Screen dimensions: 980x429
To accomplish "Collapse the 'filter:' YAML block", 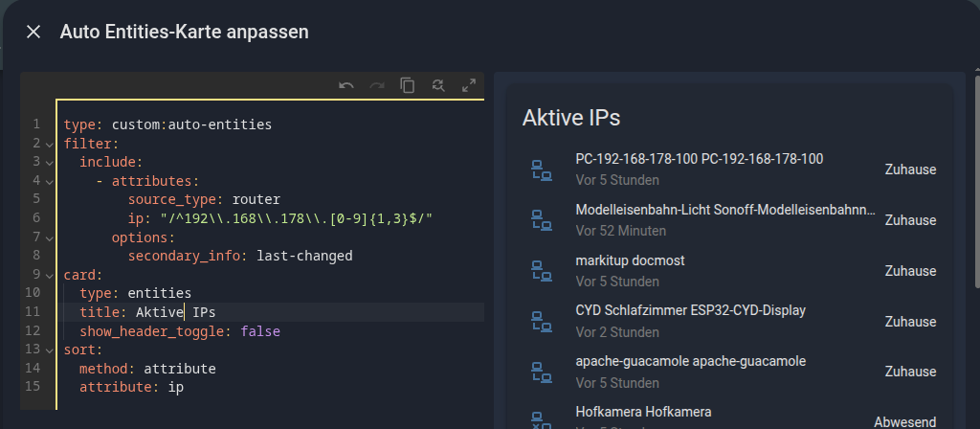I will tap(49, 144).
